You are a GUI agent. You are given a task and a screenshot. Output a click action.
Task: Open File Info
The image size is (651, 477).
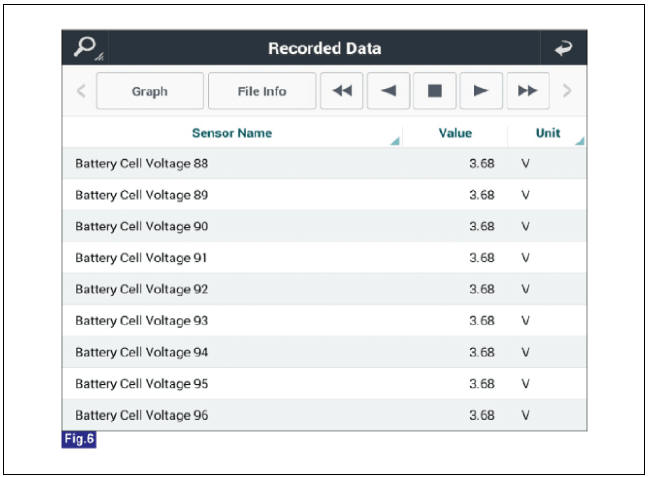[262, 91]
